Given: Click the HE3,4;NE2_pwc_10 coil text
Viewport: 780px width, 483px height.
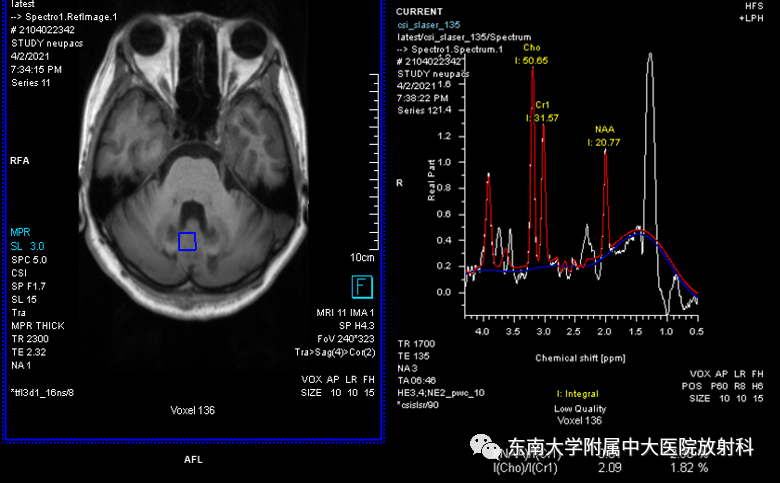Looking at the screenshot, I should [x=441, y=393].
